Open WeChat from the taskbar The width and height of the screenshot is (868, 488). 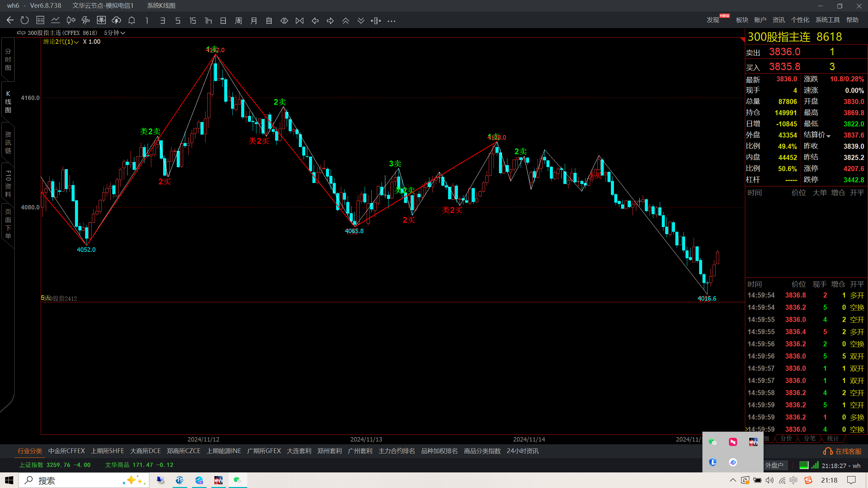click(x=237, y=480)
